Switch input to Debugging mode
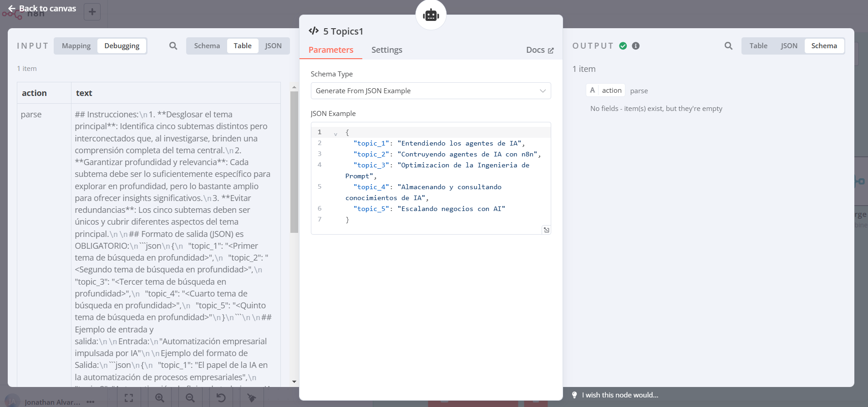This screenshot has width=868, height=407. coord(122,46)
